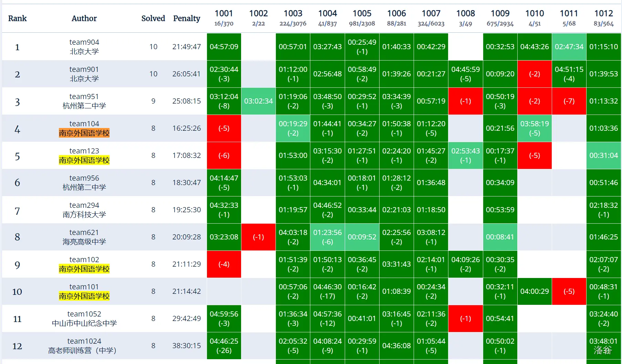Click team951's light-green 1002 cell 03:02:34
Viewport: 622px width, 364px height.
[258, 101]
